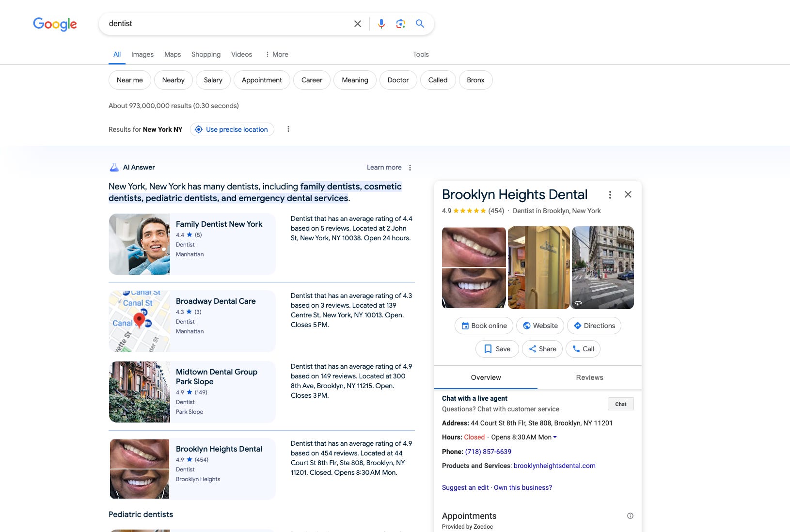The image size is (790, 532).
Task: Click the blue magnifier search icon
Action: click(420, 24)
